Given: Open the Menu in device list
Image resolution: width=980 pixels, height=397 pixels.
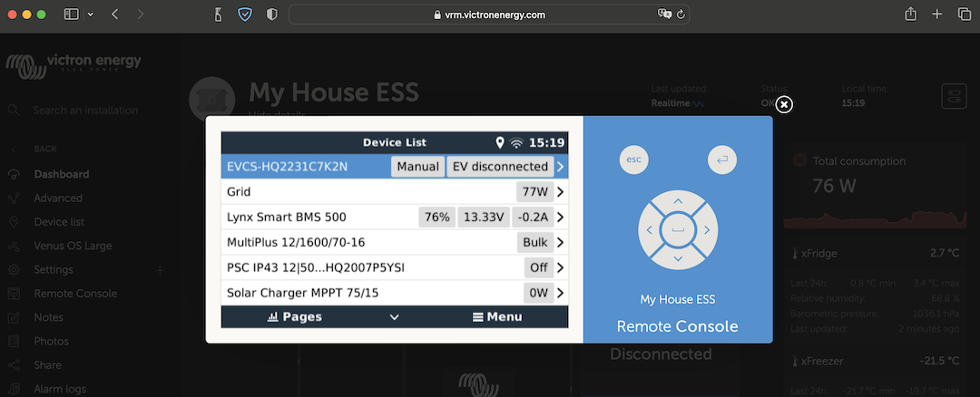Looking at the screenshot, I should pyautogui.click(x=497, y=317).
